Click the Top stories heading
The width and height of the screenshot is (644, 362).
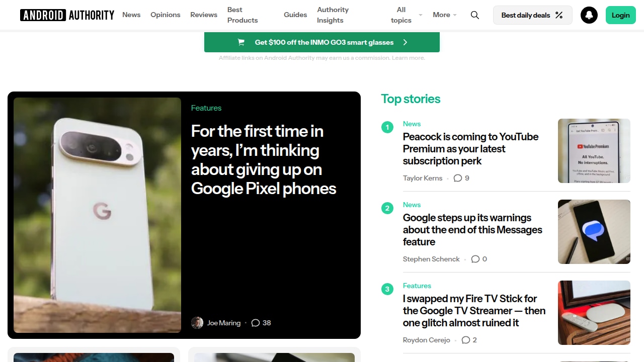(411, 99)
